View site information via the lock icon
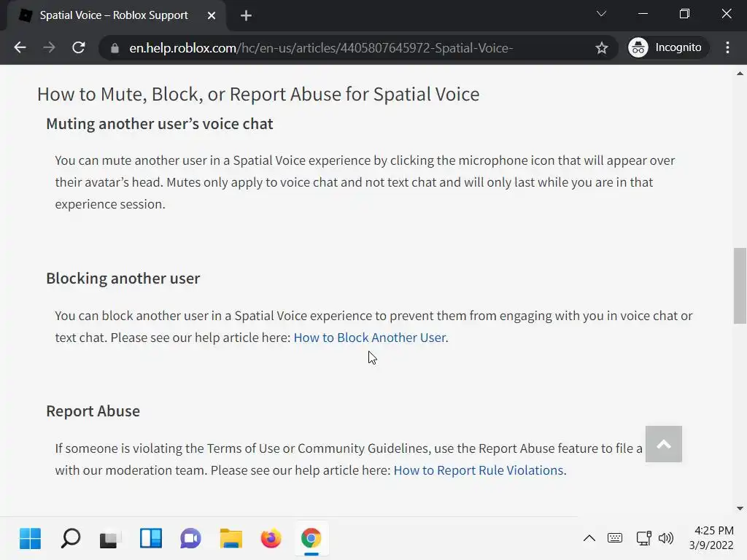 (x=114, y=48)
